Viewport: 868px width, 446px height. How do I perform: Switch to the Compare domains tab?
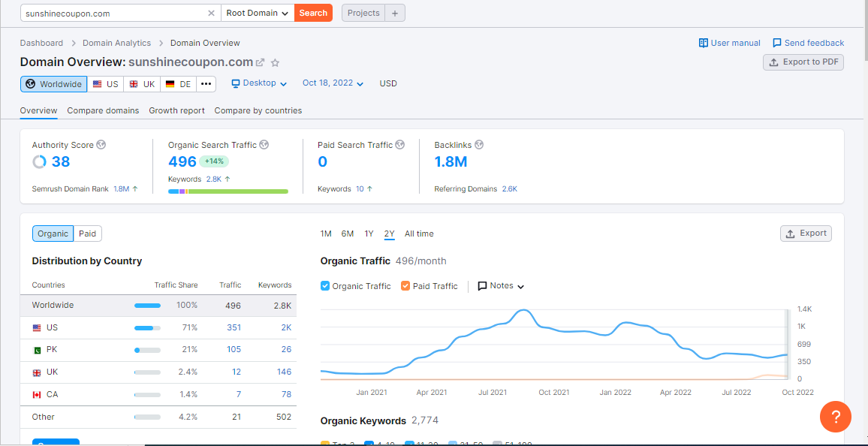[x=103, y=110]
